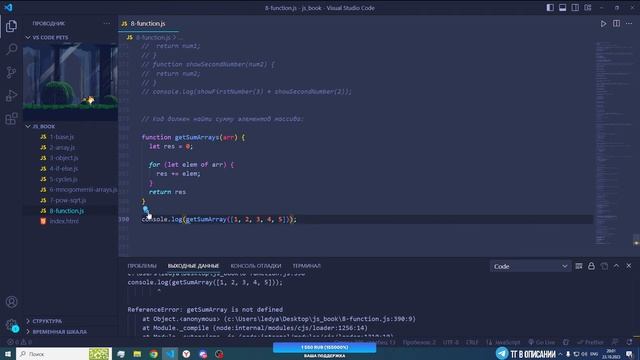Click the VS Code taskbar icon
Screen dimensions: 640x360
[170, 354]
